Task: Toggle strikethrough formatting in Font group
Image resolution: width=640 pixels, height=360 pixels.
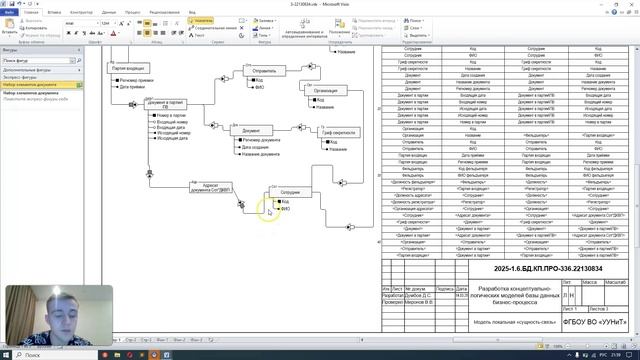Action: [92, 33]
